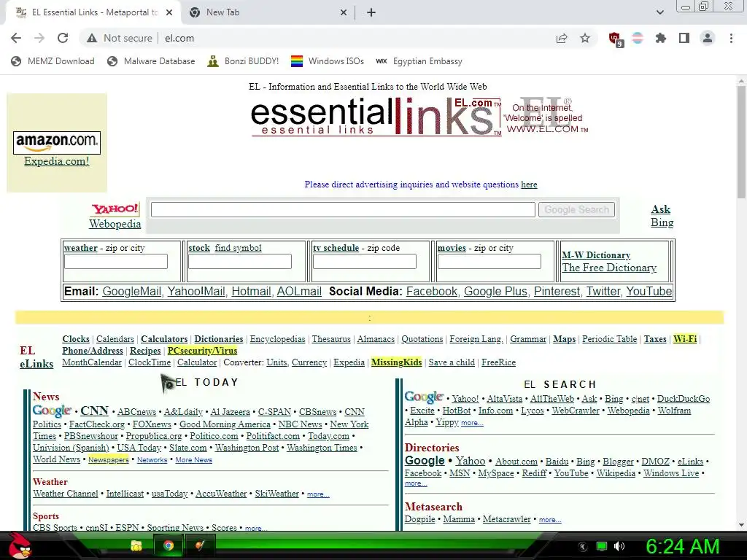Open the MEMZ Download bookmark
Viewport: 747px width, 560px height.
coord(53,61)
